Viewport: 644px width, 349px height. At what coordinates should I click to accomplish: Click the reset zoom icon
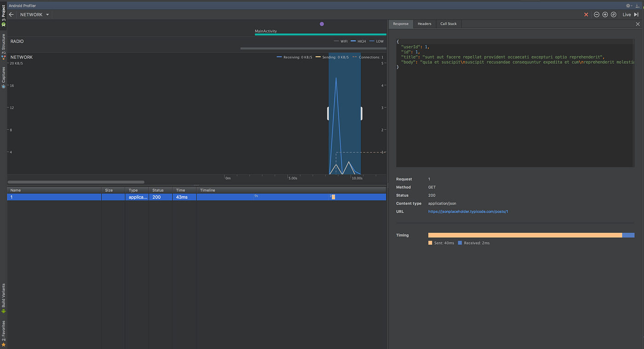coord(613,14)
